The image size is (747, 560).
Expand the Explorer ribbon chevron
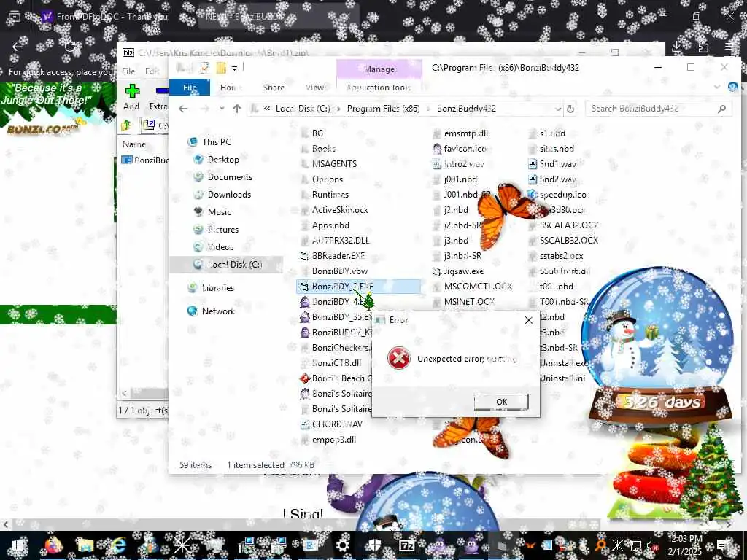[x=717, y=87]
